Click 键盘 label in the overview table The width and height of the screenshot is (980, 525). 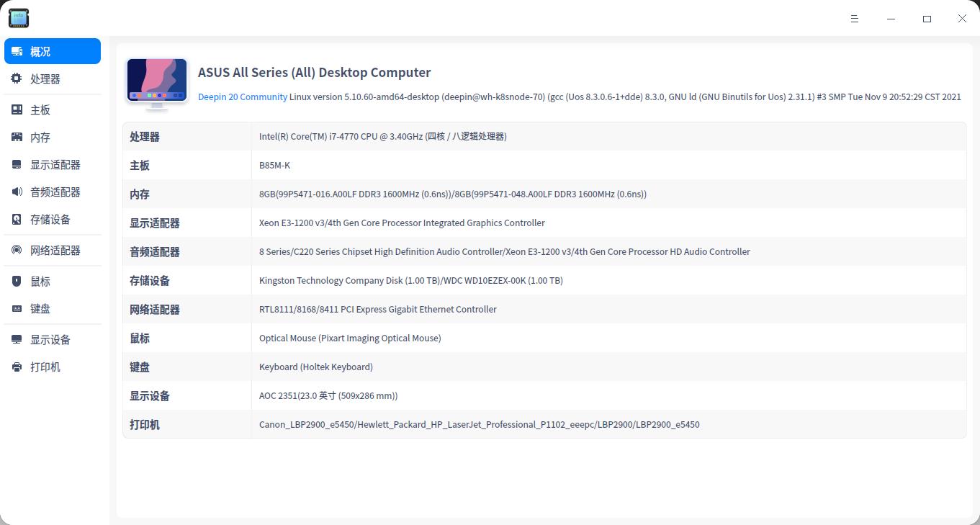click(x=140, y=367)
